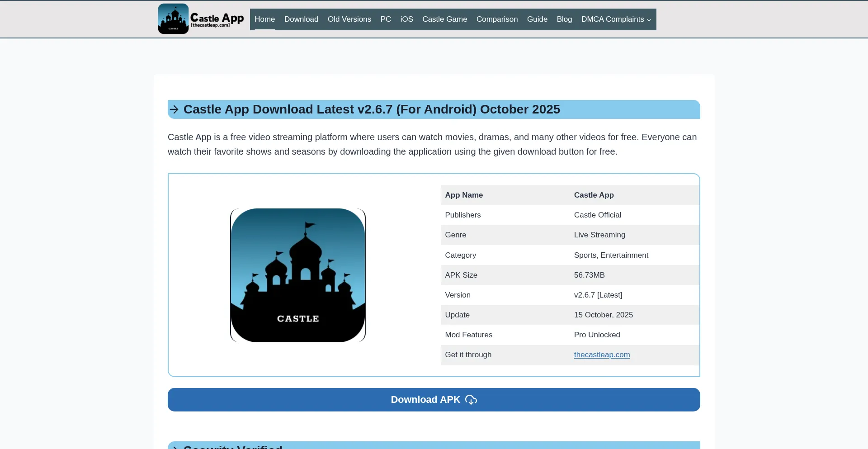This screenshot has width=868, height=449.
Task: Click the Castle App logo in header
Action: click(173, 19)
